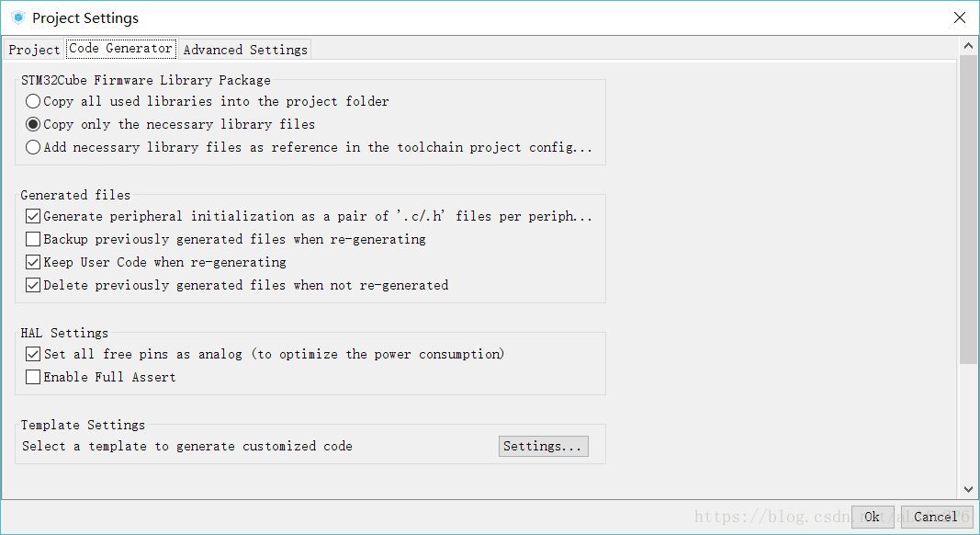Switch to the Project tab
980x535 pixels.
[34, 50]
